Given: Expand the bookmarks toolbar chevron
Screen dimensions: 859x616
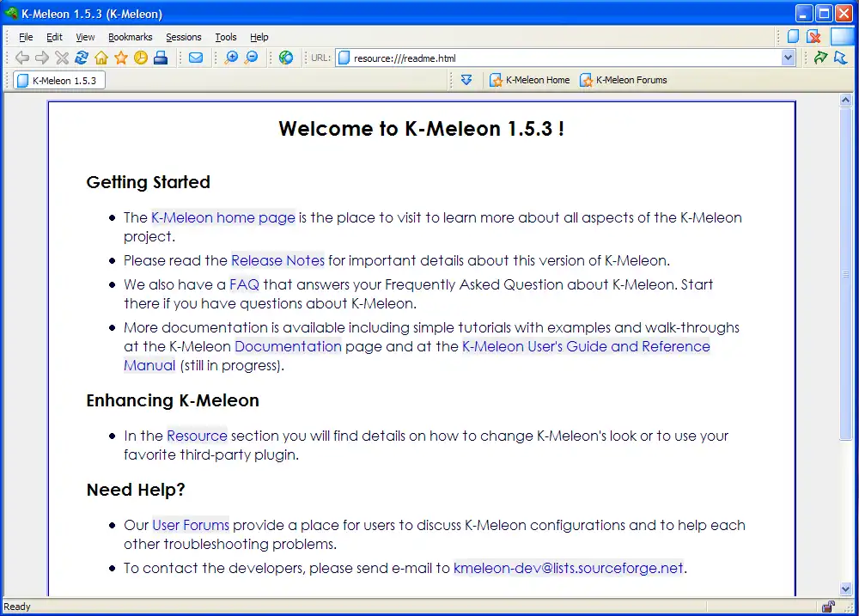Looking at the screenshot, I should click(466, 79).
